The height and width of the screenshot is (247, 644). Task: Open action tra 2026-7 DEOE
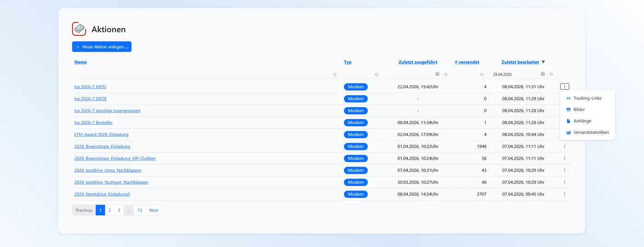91,98
